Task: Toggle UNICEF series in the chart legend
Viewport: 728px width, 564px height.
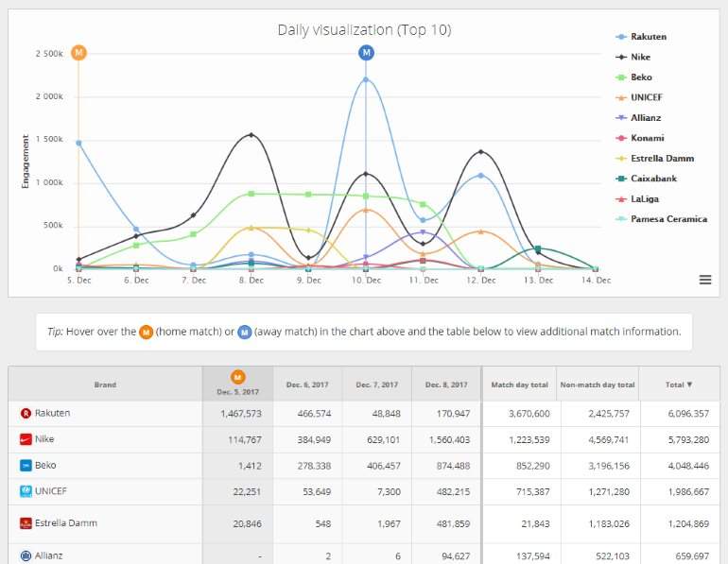Action: 639,97
